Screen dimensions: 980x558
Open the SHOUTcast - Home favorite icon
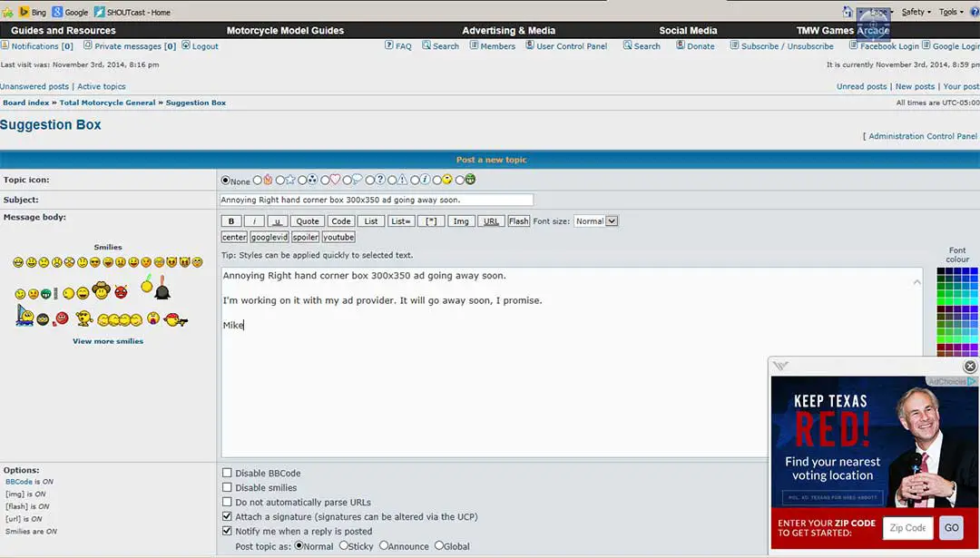tap(100, 12)
